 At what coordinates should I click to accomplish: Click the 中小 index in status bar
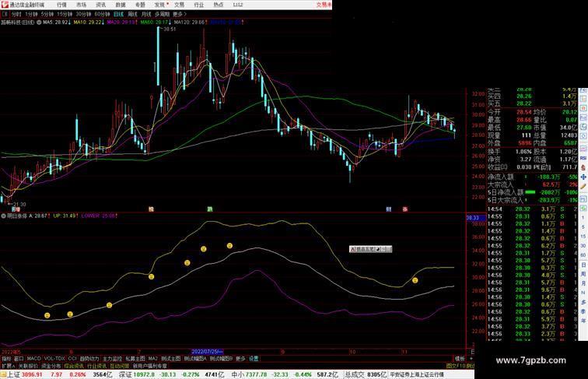click(237, 374)
